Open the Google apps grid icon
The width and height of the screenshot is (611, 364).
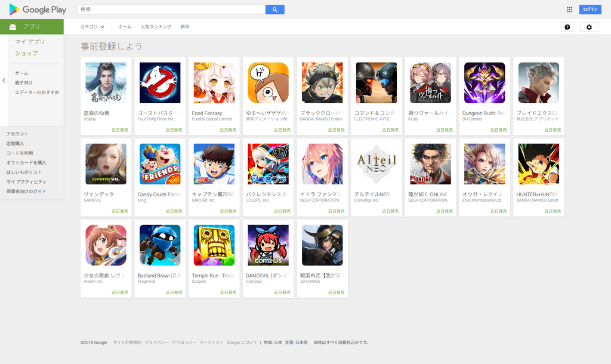[x=569, y=10]
